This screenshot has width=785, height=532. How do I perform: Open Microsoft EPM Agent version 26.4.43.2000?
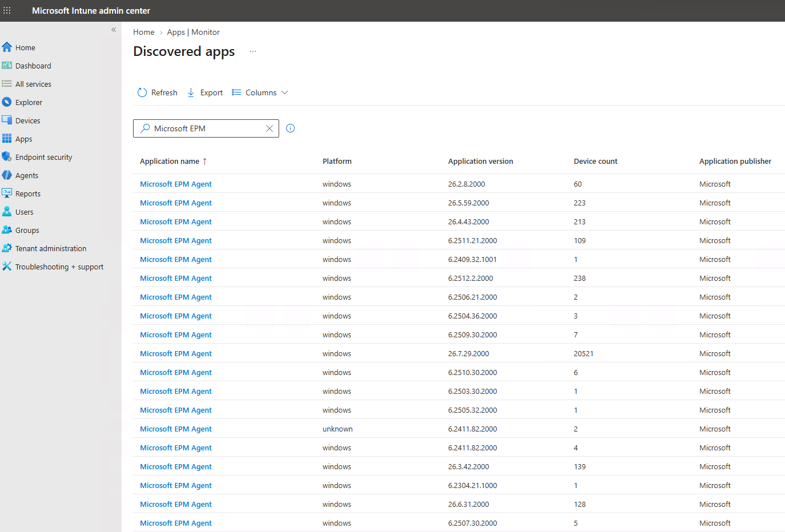coord(176,222)
